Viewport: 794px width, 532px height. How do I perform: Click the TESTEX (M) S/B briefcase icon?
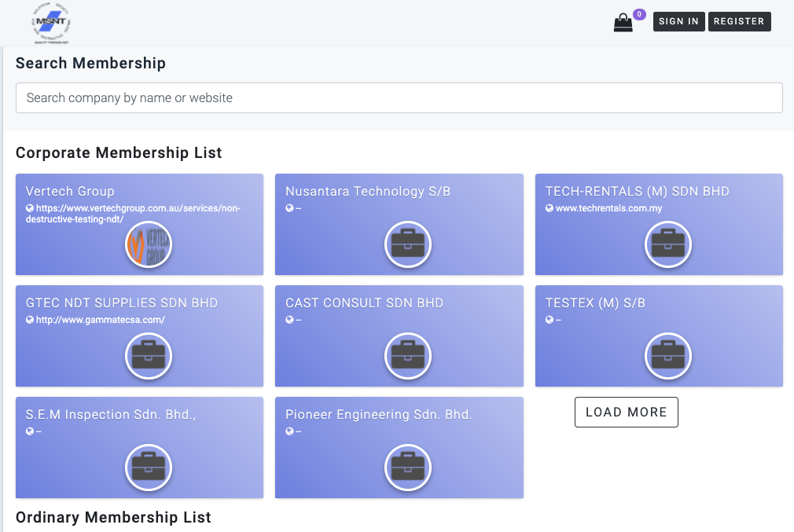pos(668,356)
